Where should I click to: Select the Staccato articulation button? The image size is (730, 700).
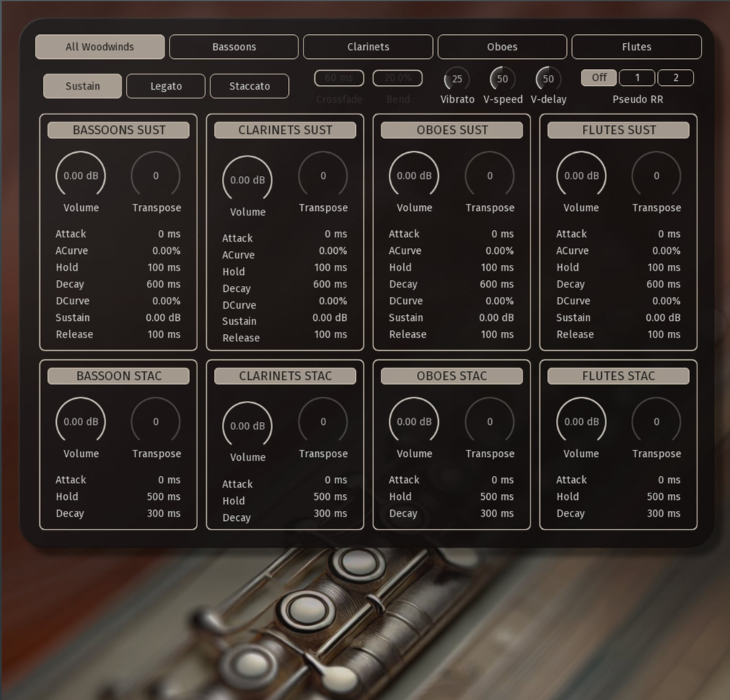(250, 86)
